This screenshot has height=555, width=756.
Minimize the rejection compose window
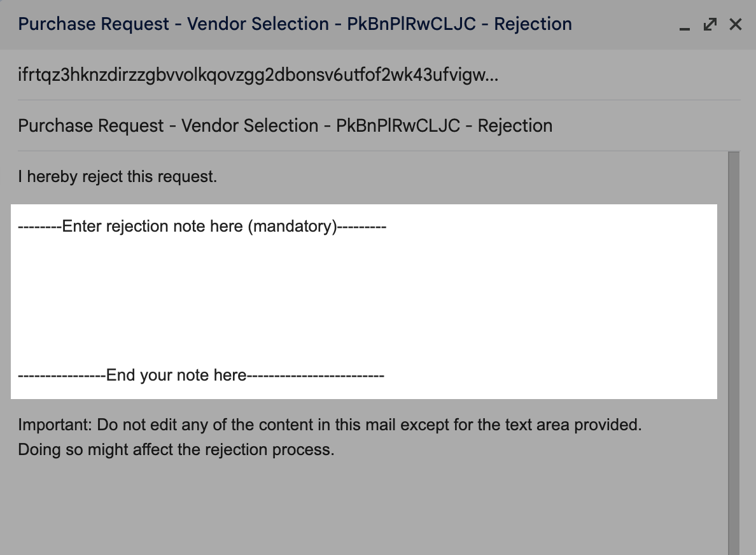(x=684, y=25)
